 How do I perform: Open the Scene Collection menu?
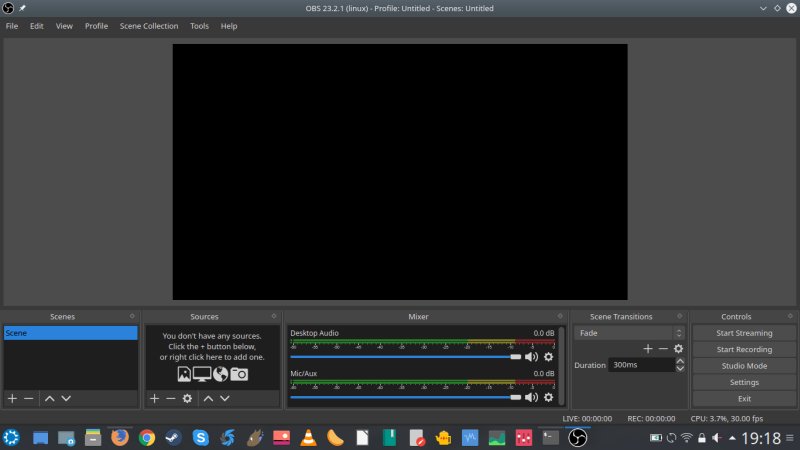tap(149, 26)
